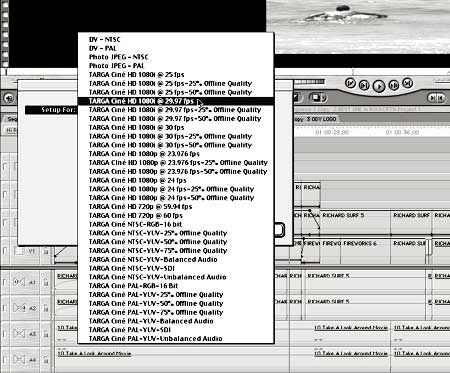Set A2 as the audio target track

tap(19, 308)
